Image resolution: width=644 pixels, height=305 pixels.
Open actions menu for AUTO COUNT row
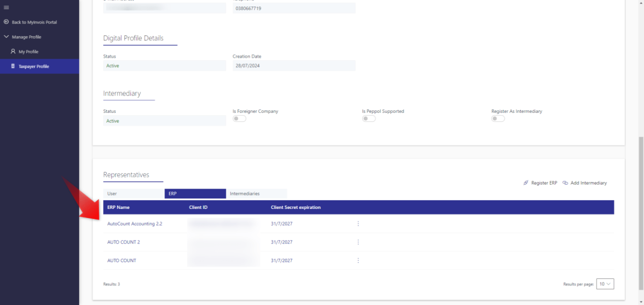[x=358, y=260]
